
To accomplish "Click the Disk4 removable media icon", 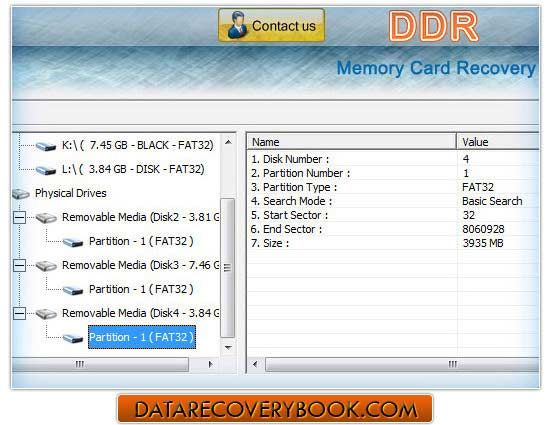I will (x=46, y=314).
